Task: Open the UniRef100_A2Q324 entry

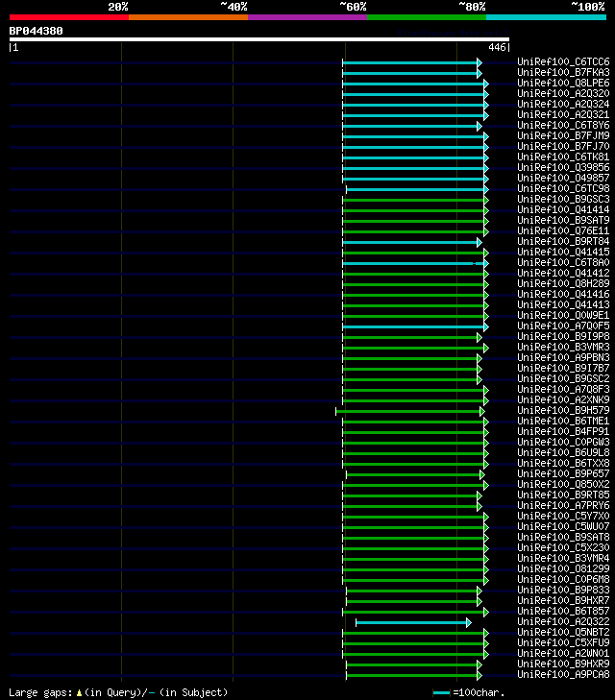Action: coord(563,104)
